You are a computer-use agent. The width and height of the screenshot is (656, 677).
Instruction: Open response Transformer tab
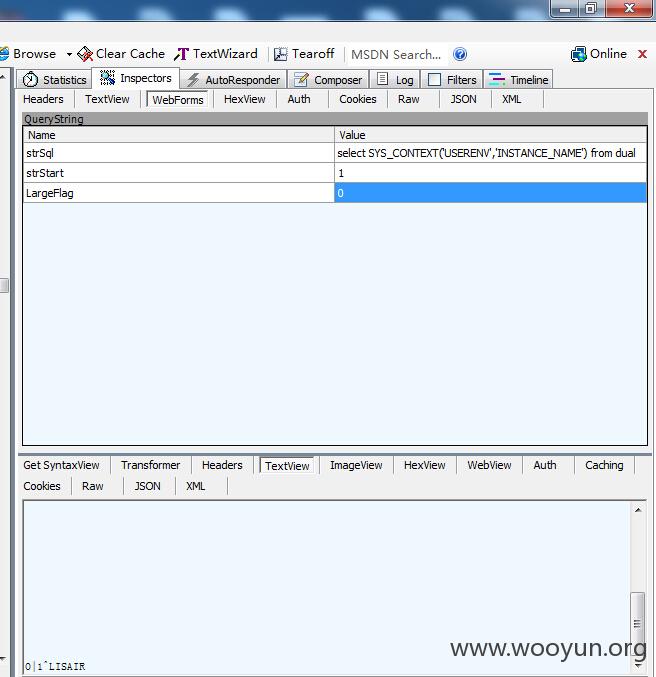point(150,465)
